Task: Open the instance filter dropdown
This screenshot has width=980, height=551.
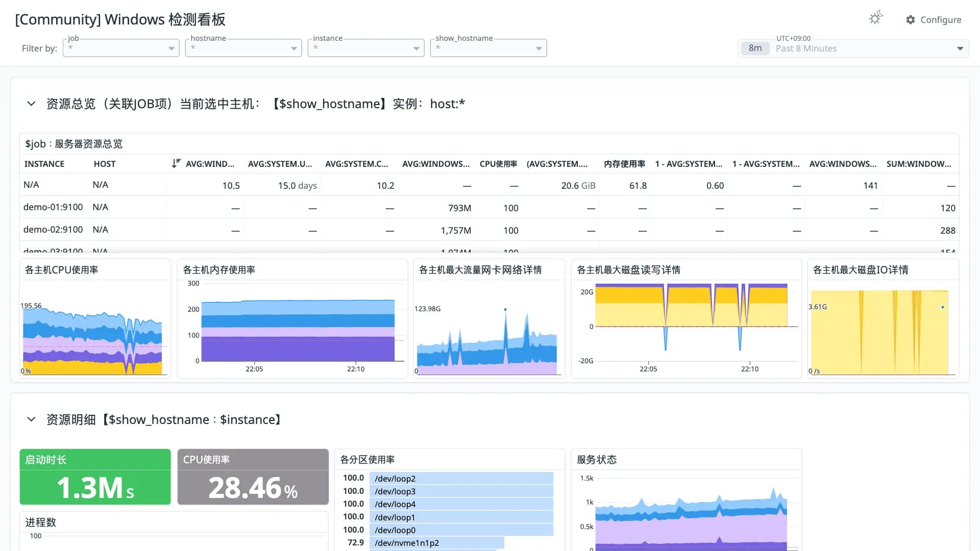Action: click(x=366, y=48)
